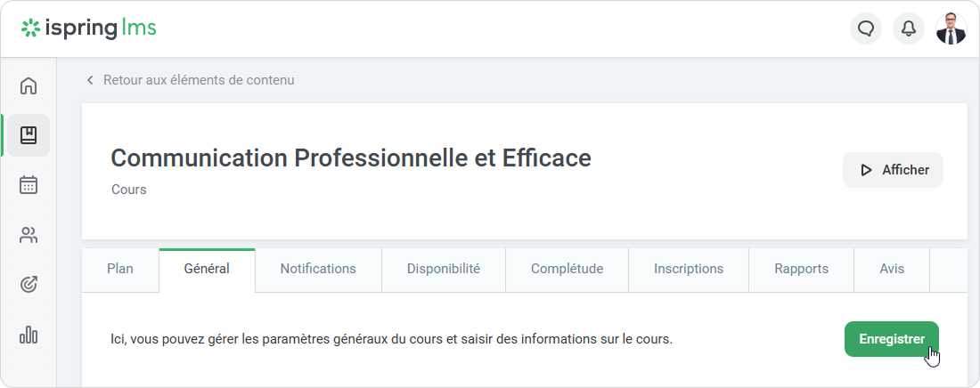Select the content library book icon
Viewport: 980px width, 388px height.
29,135
